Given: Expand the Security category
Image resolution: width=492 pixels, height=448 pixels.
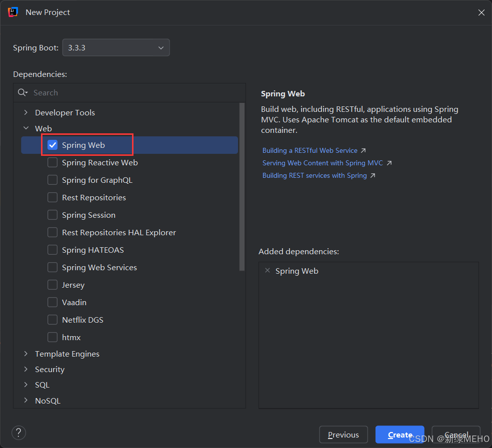Looking at the screenshot, I should [26, 369].
